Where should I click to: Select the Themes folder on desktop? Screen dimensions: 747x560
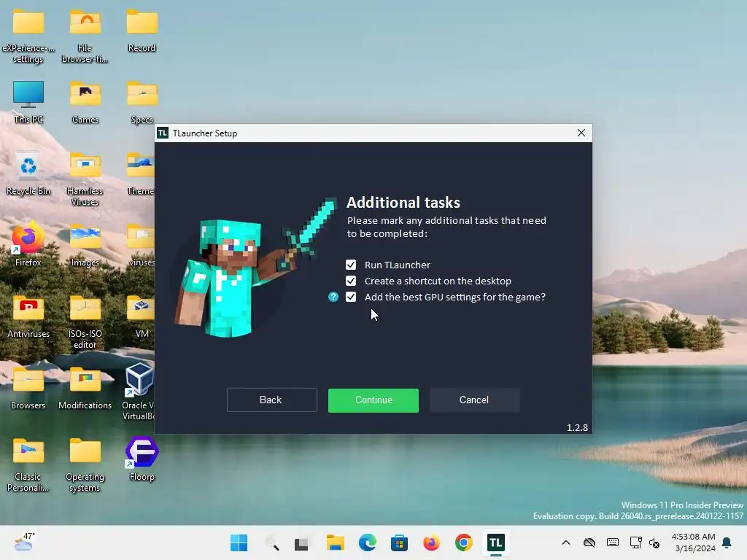point(141,174)
